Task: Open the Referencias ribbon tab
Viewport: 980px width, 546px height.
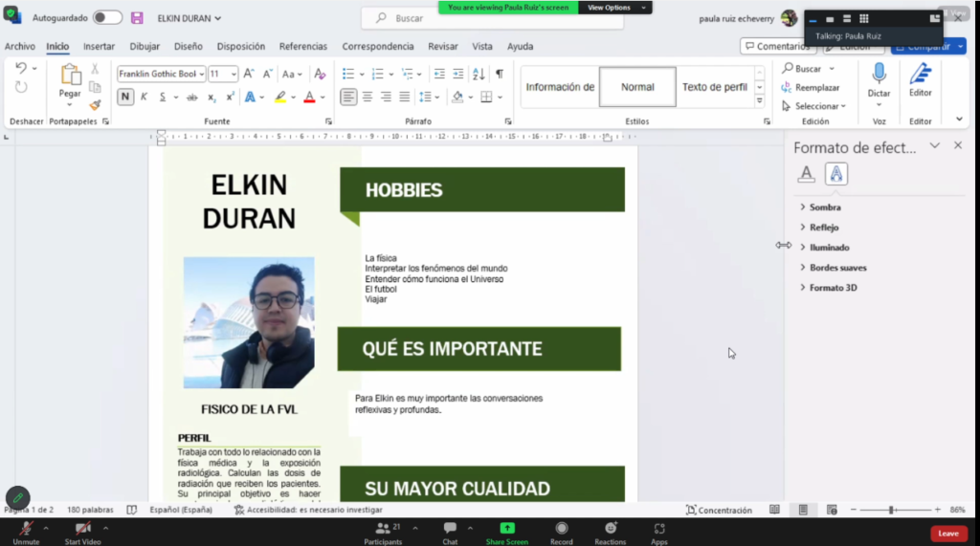Action: (302, 46)
